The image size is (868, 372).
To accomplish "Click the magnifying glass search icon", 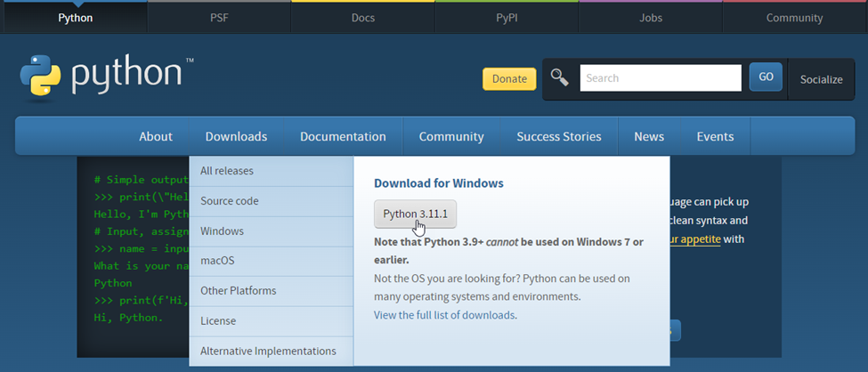I will pyautogui.click(x=560, y=77).
